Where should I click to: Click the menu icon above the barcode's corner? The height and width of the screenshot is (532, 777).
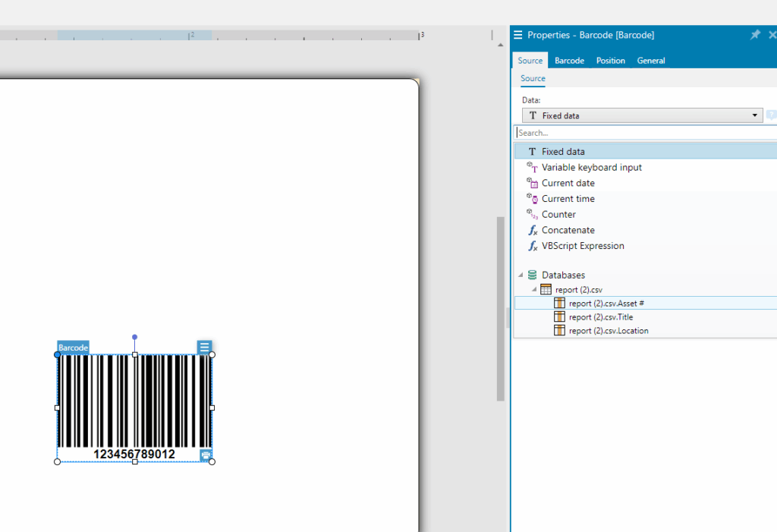[205, 346]
